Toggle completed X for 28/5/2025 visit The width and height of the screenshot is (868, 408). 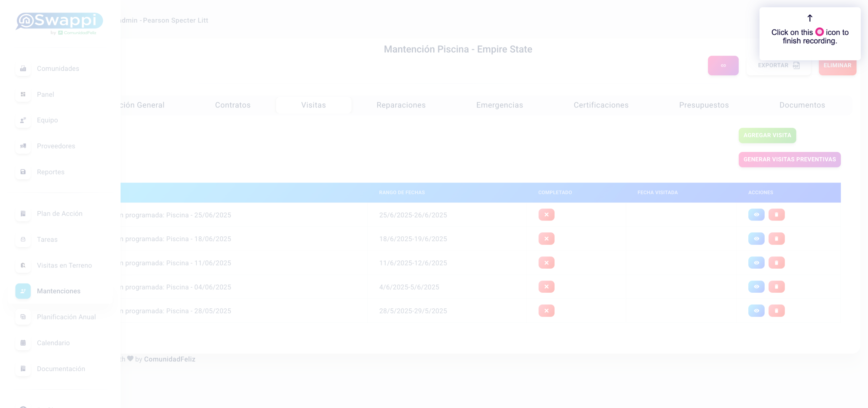point(546,311)
